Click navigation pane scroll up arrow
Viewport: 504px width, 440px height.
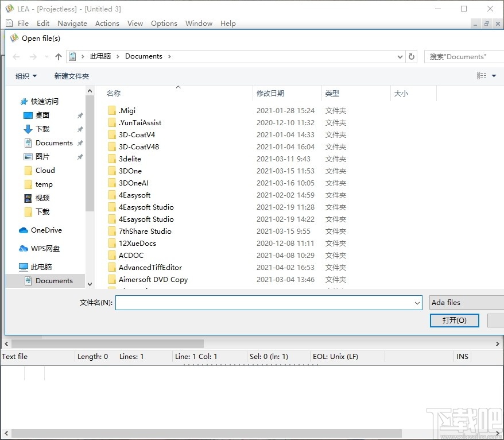[90, 91]
